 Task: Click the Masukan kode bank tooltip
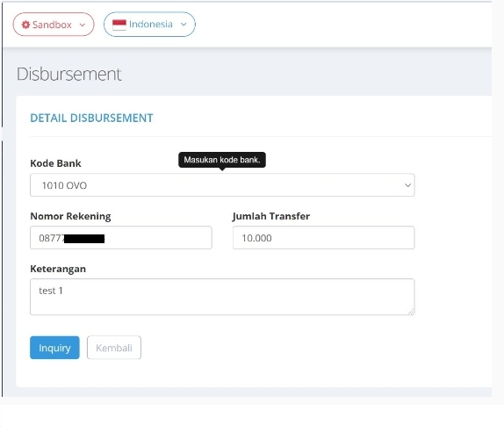(222, 160)
